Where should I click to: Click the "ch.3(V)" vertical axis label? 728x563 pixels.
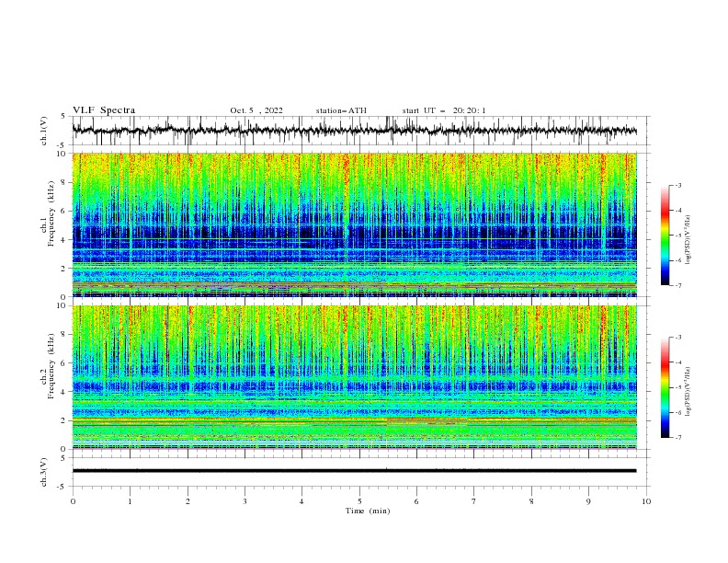[x=44, y=472]
